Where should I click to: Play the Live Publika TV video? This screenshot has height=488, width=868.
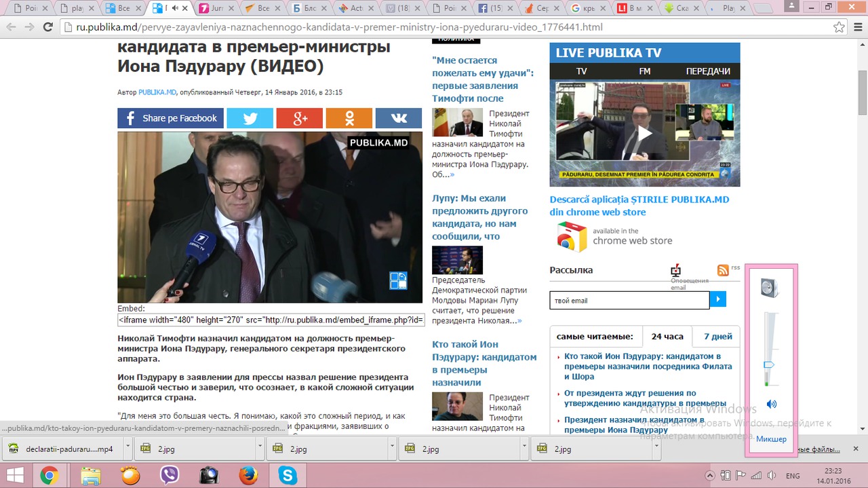click(x=644, y=134)
